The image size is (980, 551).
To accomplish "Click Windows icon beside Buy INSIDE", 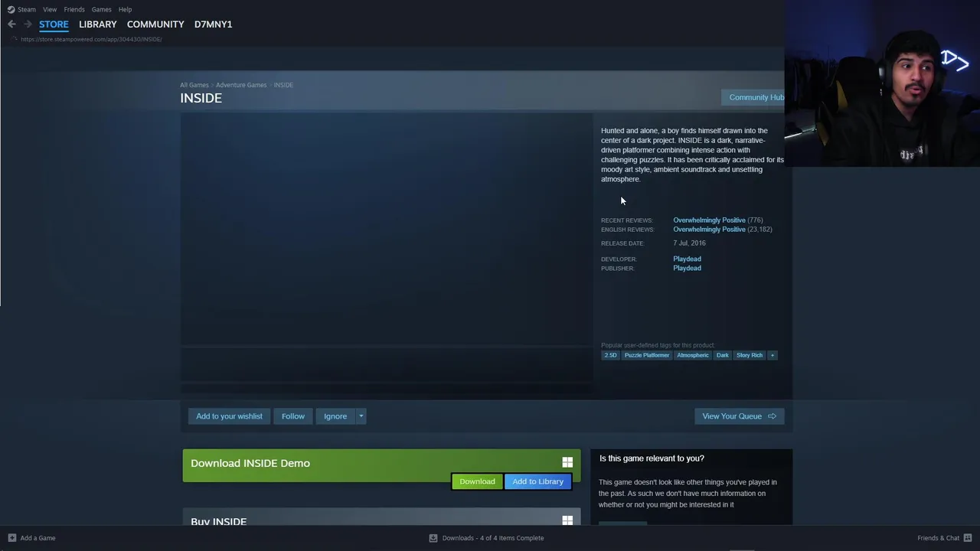I will pos(567,520).
